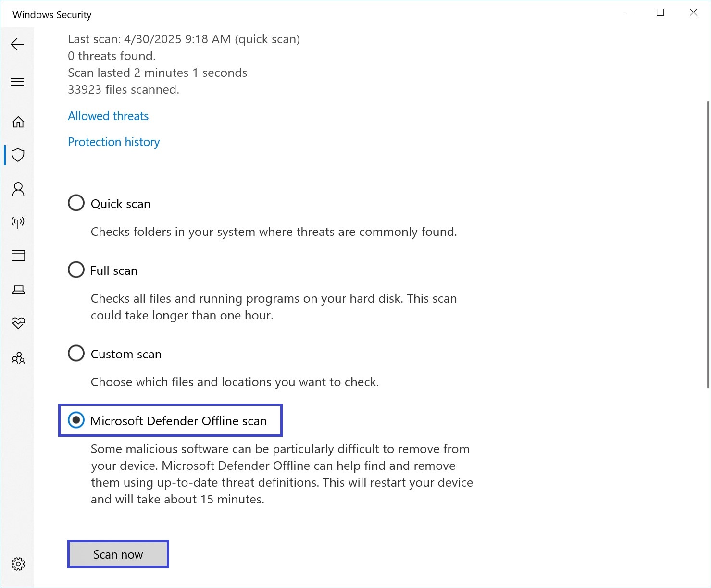Maximize the Windows Security window
The width and height of the screenshot is (711, 588).
pyautogui.click(x=661, y=12)
